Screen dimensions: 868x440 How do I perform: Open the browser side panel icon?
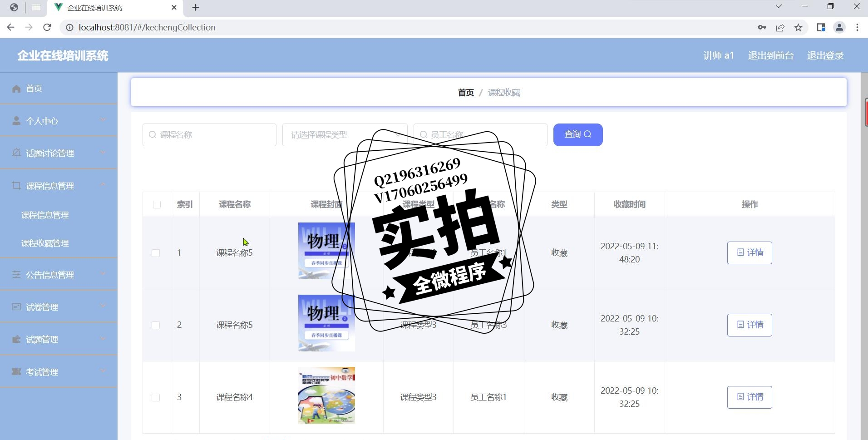pos(821,27)
